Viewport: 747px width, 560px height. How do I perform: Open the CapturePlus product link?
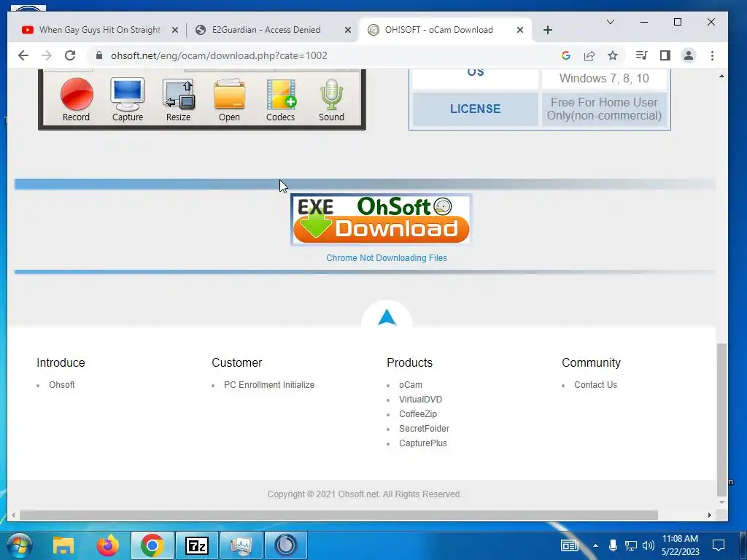point(423,443)
